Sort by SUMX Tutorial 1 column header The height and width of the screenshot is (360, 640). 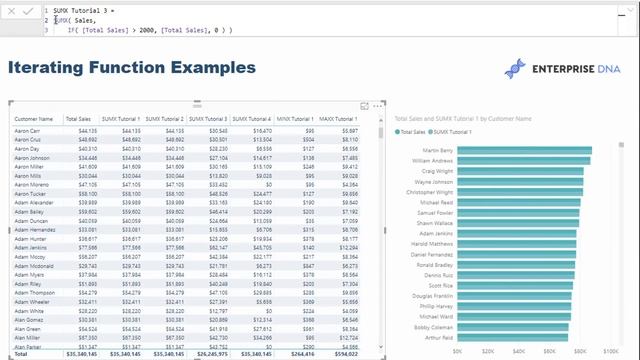coord(121,119)
